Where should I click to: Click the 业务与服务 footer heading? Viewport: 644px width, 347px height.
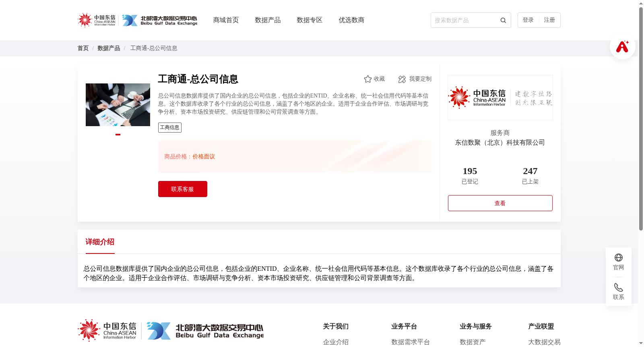pyautogui.click(x=476, y=326)
